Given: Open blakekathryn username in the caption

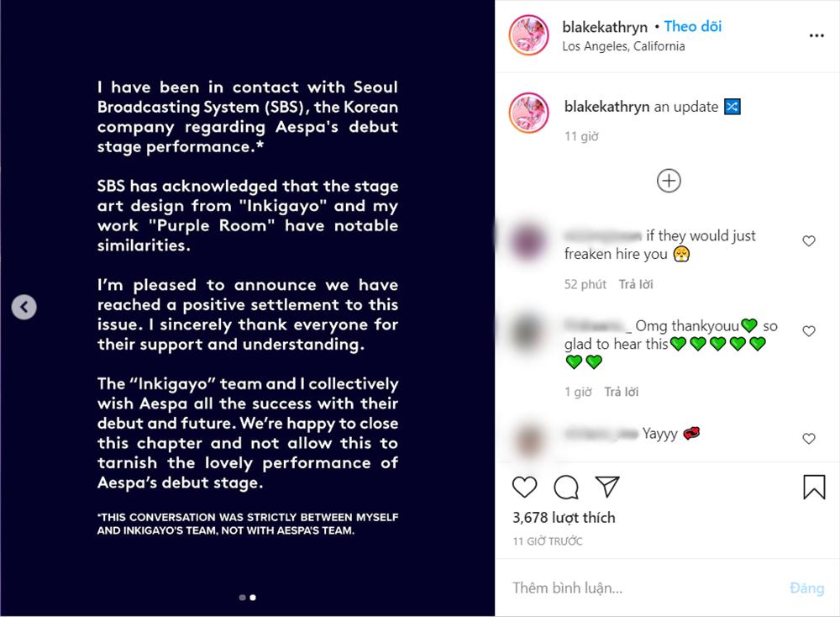Looking at the screenshot, I should coord(606,107).
